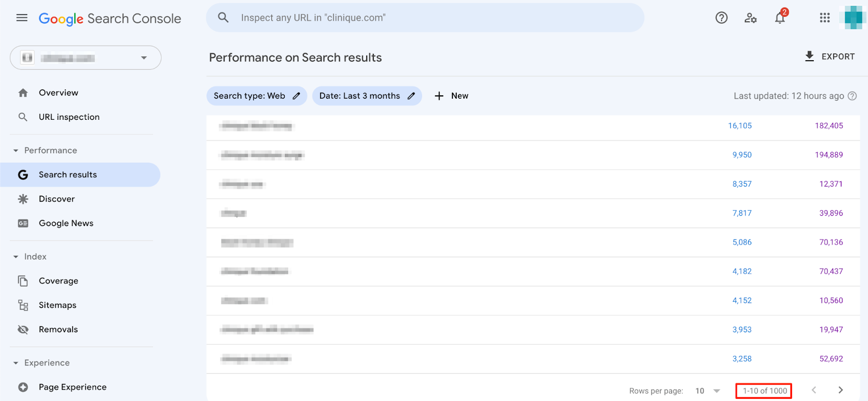Collapse the Index section
Viewport: 868px width, 401px height.
click(16, 257)
